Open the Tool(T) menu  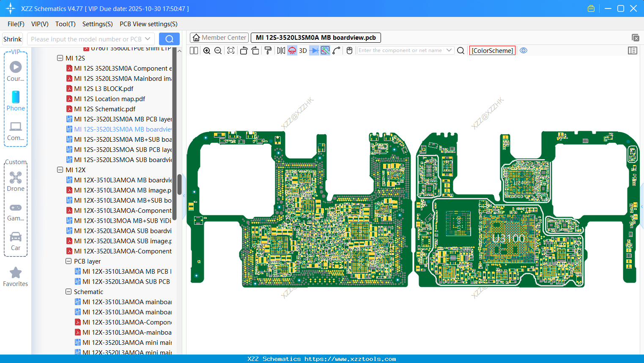point(65,24)
